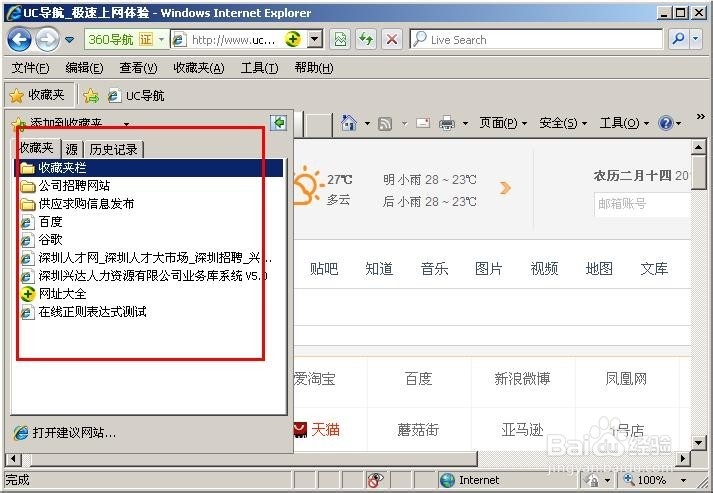Click the add-to-favorites-bar star icon
The height and width of the screenshot is (493, 713).
[91, 96]
